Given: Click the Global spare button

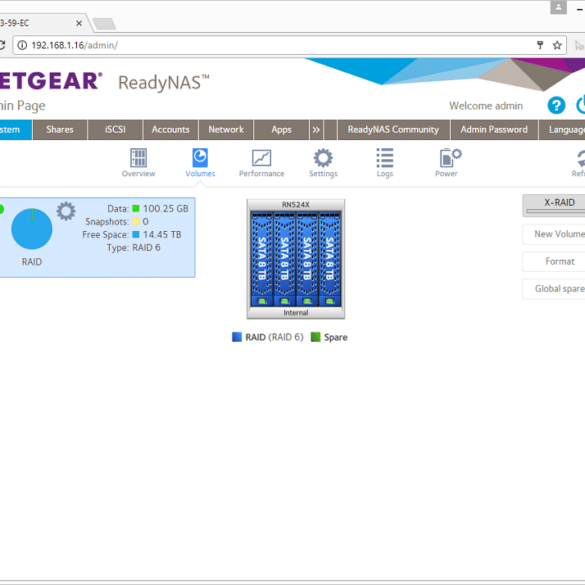Looking at the screenshot, I should 554,289.
